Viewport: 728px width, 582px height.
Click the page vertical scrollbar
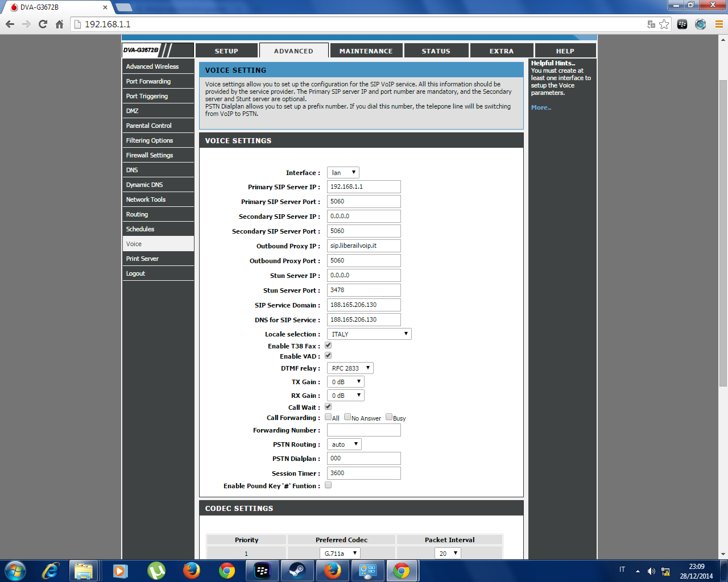(x=723, y=233)
